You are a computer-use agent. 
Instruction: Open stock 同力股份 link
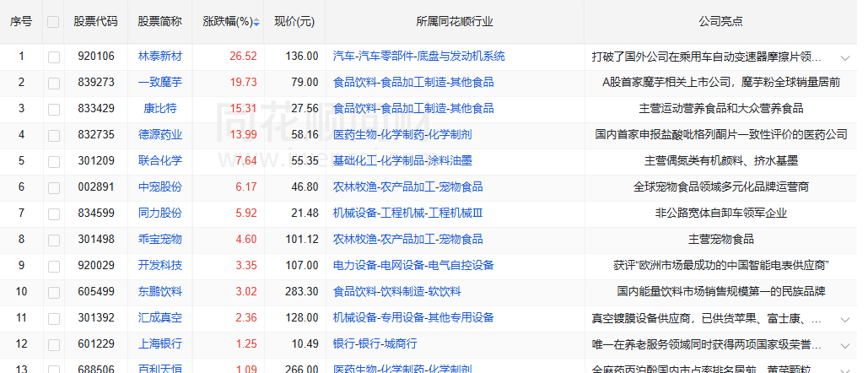(160, 213)
